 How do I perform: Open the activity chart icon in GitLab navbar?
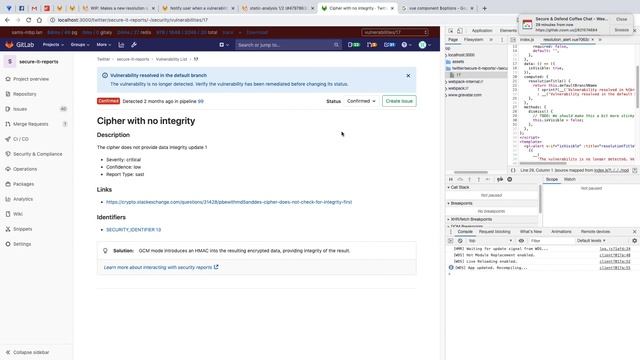tap(121, 45)
